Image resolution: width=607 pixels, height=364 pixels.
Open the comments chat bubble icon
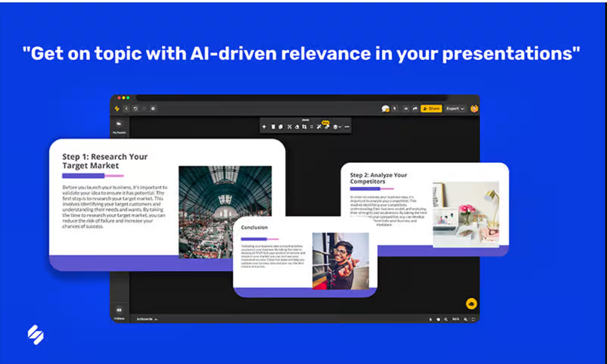pos(386,109)
